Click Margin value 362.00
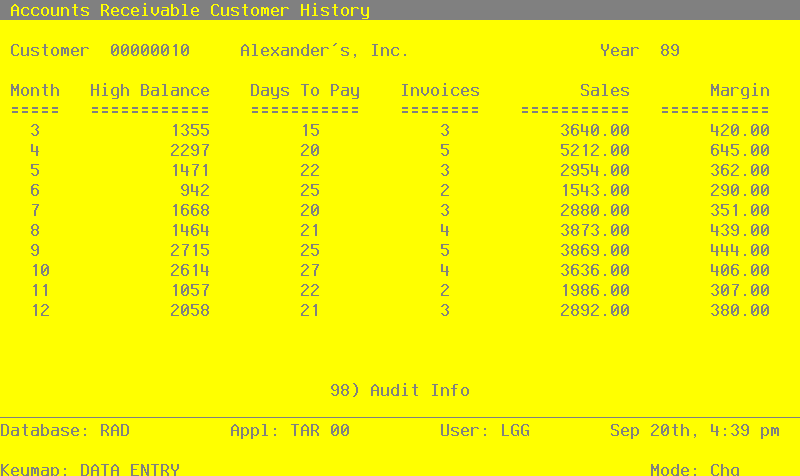800x476 pixels. coord(740,170)
